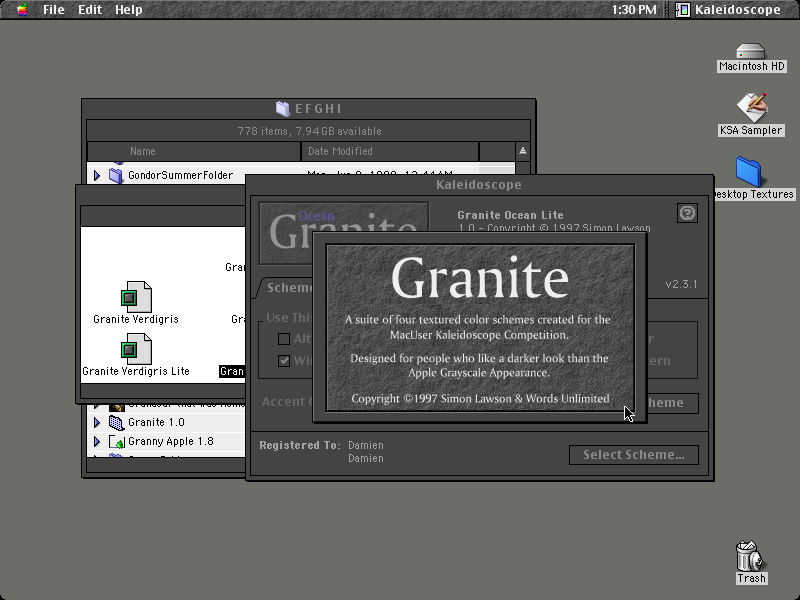Toggle the checked second checkbox under Use This
Viewport: 800px width, 600px height.
pyautogui.click(x=284, y=361)
